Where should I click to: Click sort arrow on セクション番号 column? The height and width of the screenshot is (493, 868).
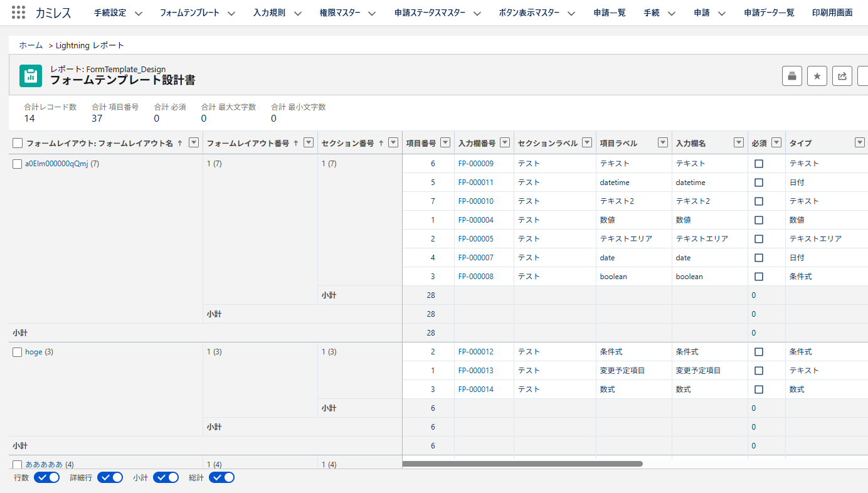pyautogui.click(x=380, y=143)
